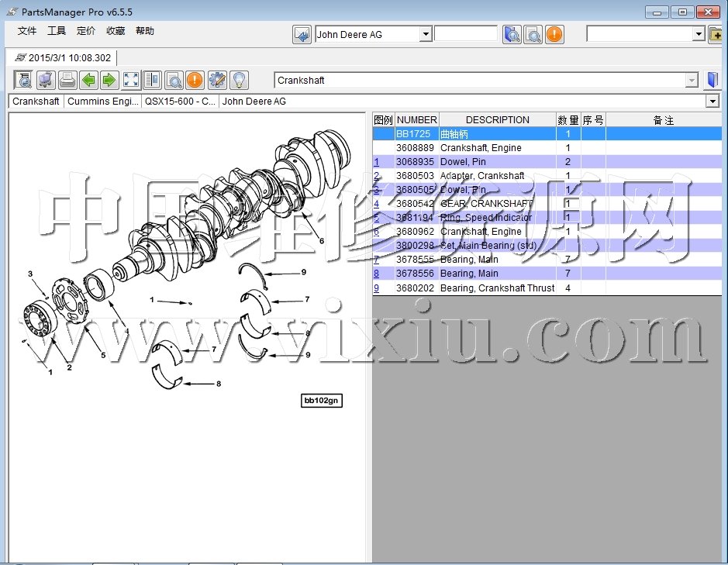Click the blue book icon beside Crankshaft field
728x565 pixels.
[x=712, y=80]
